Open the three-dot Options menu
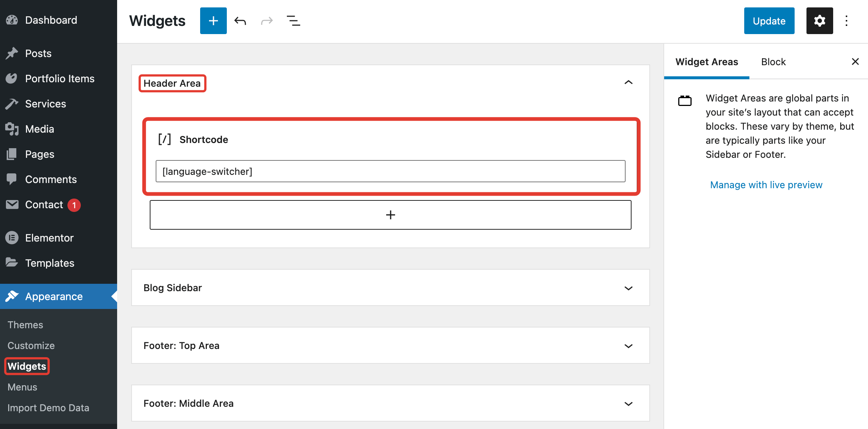 pyautogui.click(x=847, y=21)
